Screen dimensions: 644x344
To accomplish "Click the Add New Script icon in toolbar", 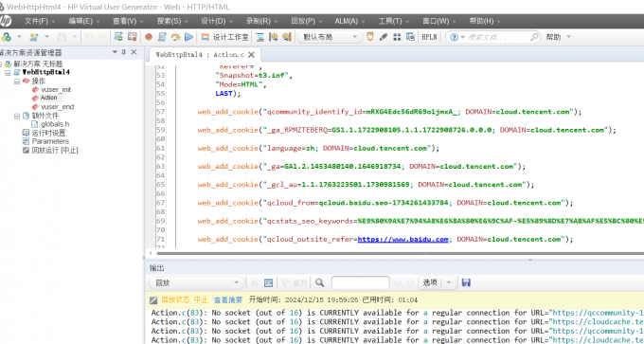I will [7, 37].
